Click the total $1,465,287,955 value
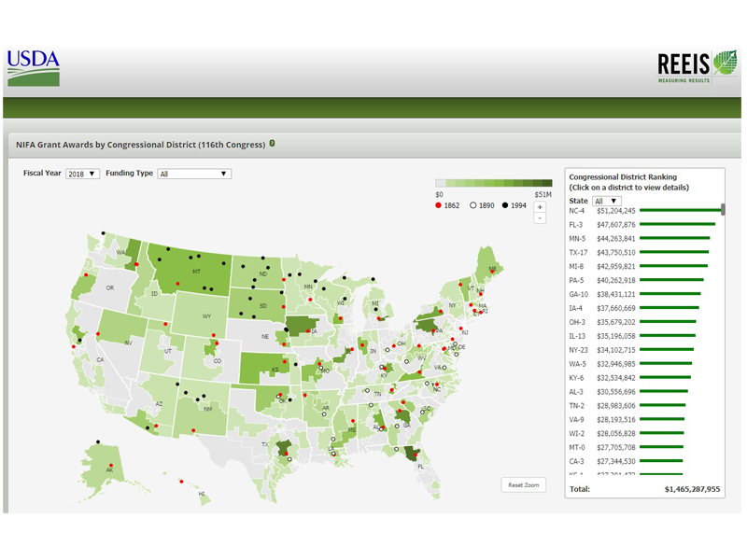 point(692,489)
